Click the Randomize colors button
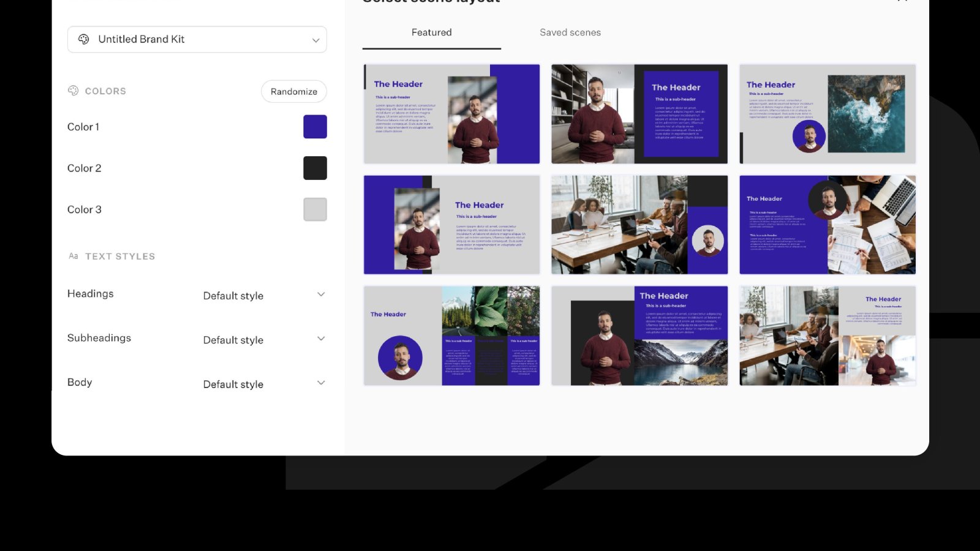 (293, 91)
